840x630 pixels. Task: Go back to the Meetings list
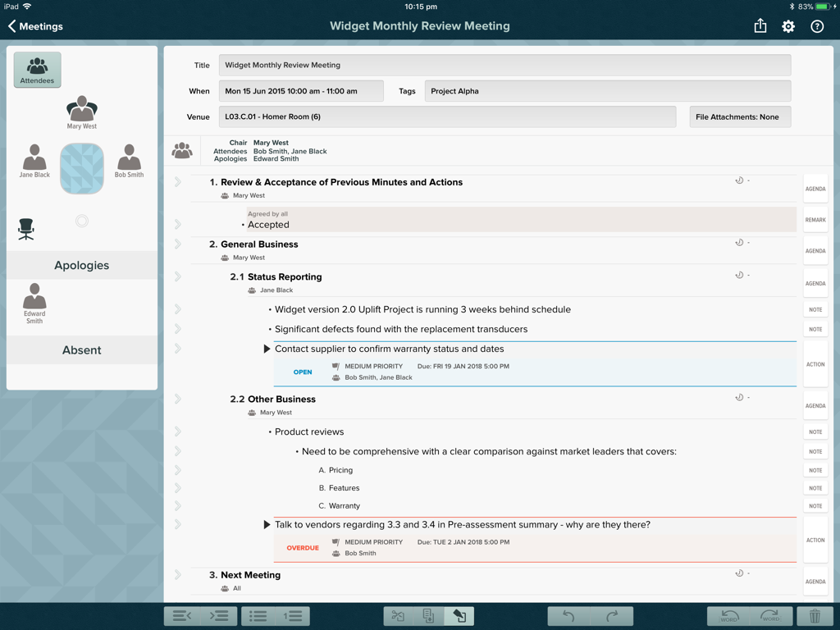[x=34, y=26]
